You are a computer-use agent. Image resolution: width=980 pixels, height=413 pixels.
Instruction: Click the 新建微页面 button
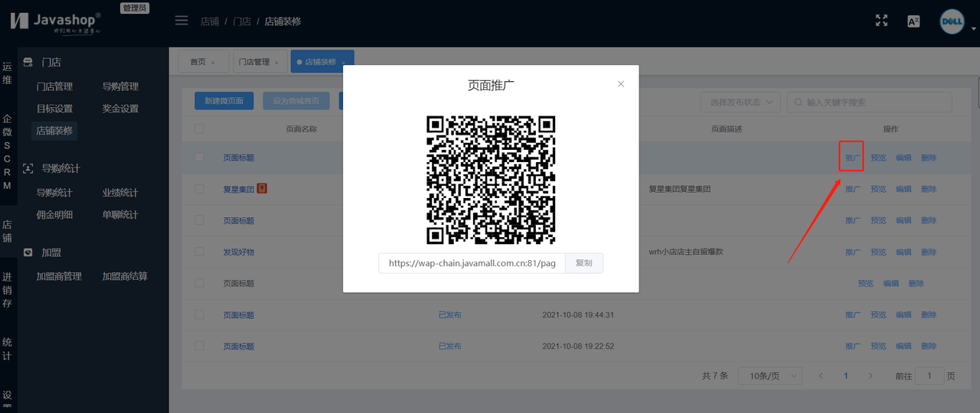click(224, 101)
